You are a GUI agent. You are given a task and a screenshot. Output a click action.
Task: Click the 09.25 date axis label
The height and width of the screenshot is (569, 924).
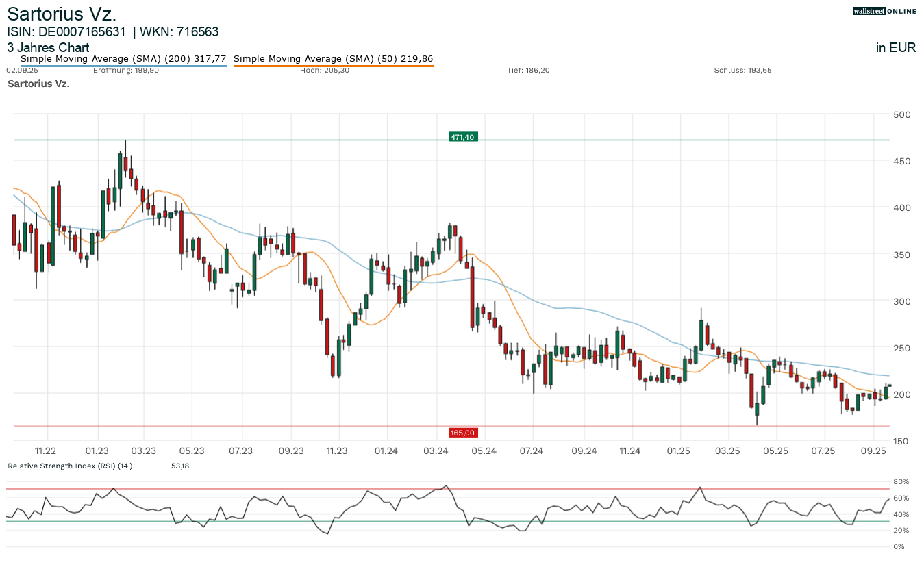pyautogui.click(x=873, y=451)
